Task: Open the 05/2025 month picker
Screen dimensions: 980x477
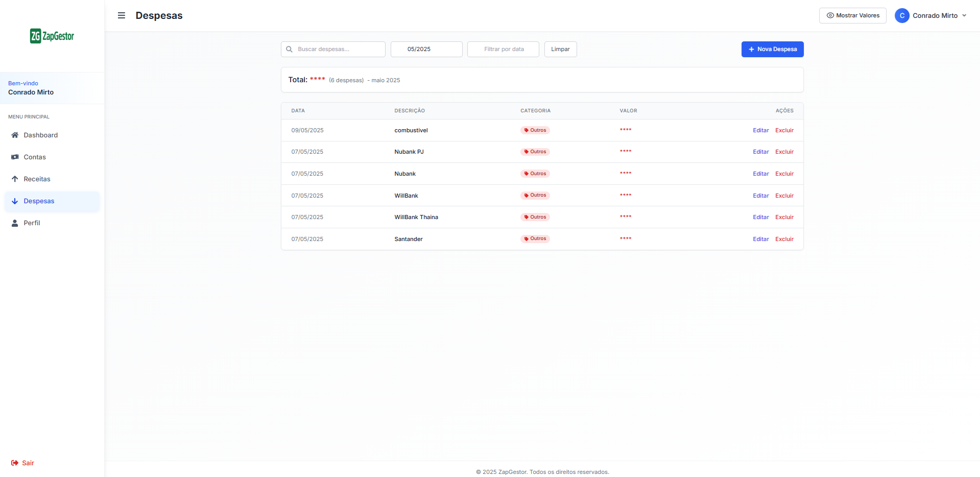Action: click(x=426, y=49)
